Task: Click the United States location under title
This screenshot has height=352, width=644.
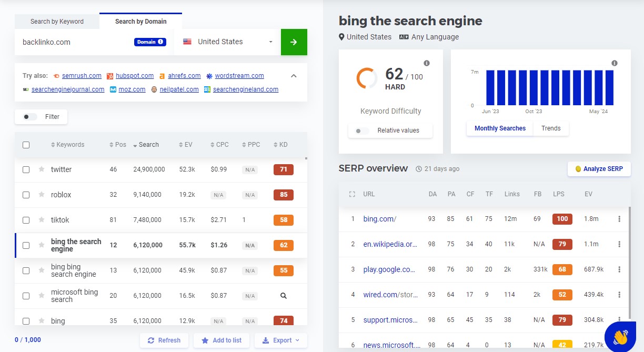Action: (365, 37)
